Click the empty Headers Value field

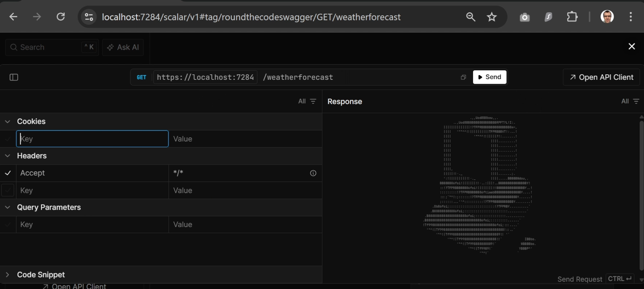click(245, 190)
